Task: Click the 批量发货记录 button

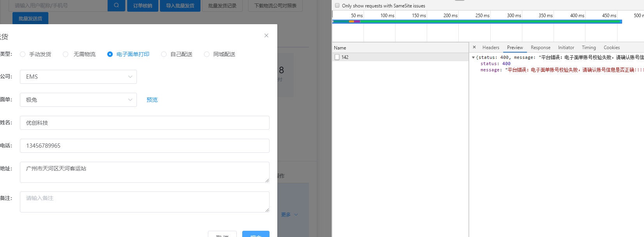Action: [222, 5]
